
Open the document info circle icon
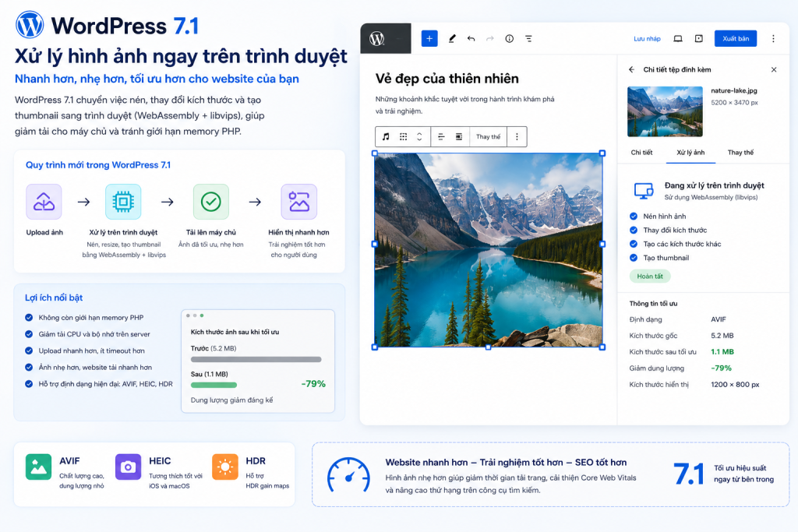tap(510, 39)
